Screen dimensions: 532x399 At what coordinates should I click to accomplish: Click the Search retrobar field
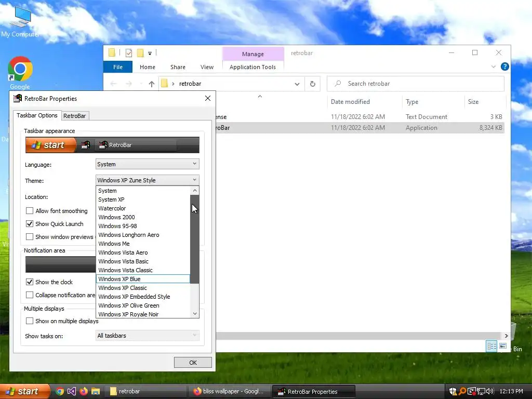click(x=416, y=84)
